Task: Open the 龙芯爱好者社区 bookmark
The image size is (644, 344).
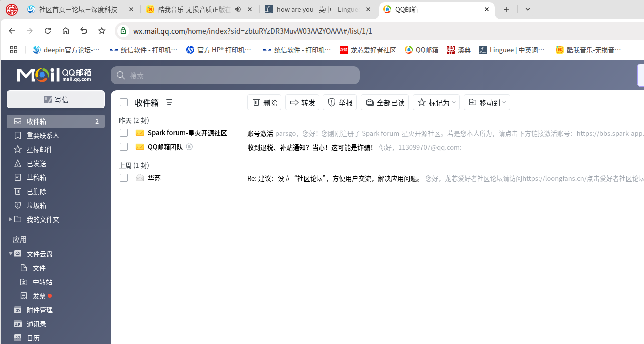Action: point(368,50)
